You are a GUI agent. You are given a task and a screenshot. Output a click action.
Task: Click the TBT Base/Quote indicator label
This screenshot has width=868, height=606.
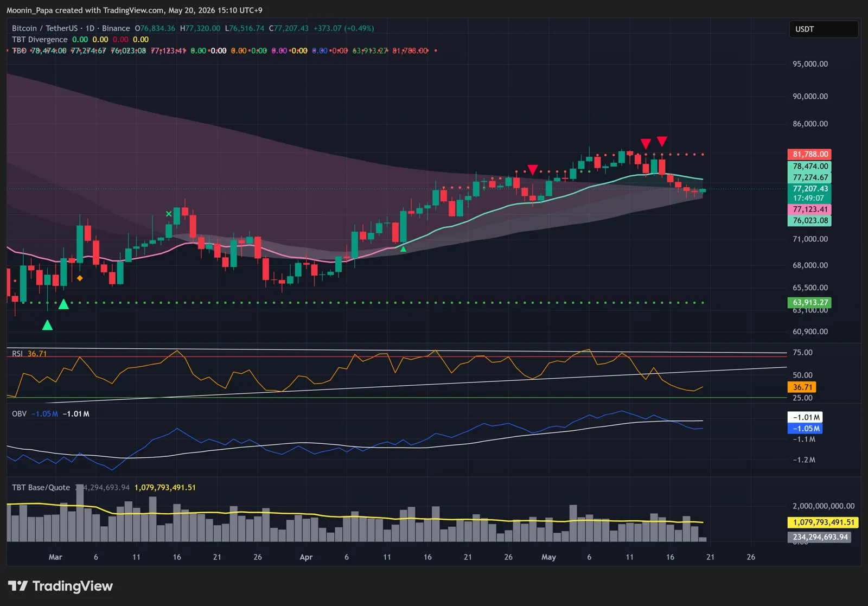41,487
